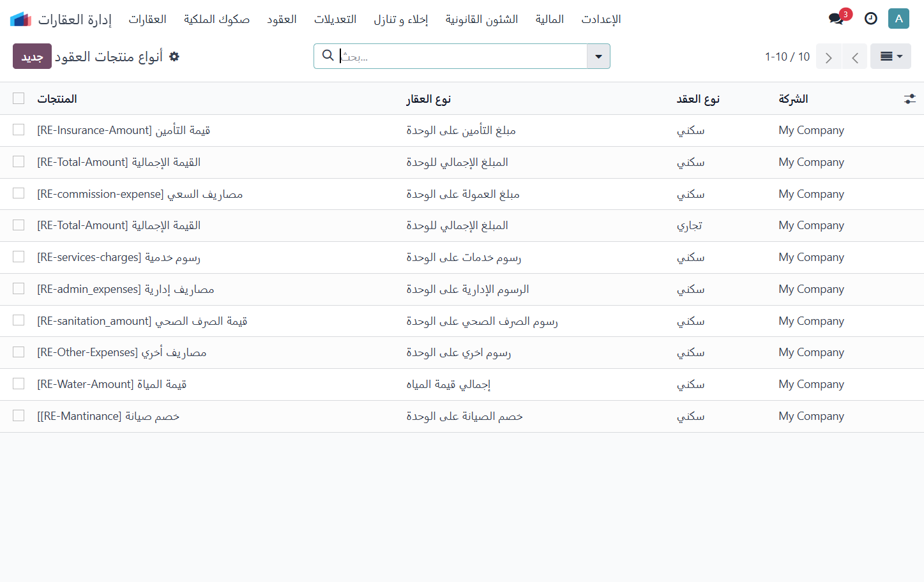Open optional columns adjust icon in the header
The height and width of the screenshot is (582, 924).
click(x=910, y=99)
